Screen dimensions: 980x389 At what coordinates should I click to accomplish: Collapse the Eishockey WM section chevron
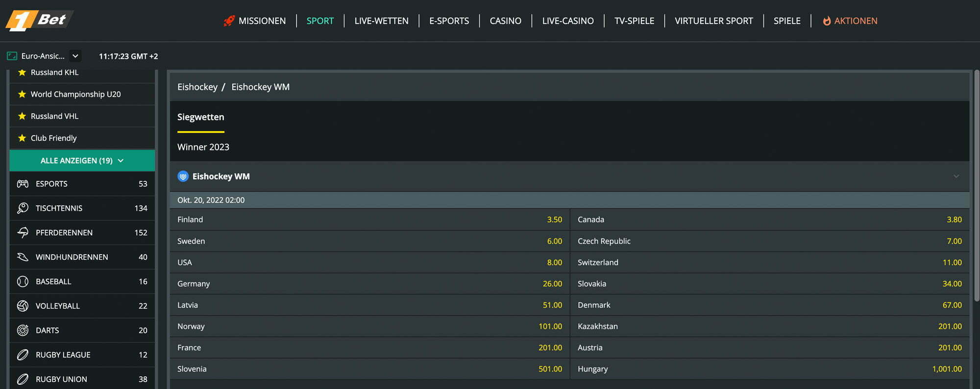point(956,176)
